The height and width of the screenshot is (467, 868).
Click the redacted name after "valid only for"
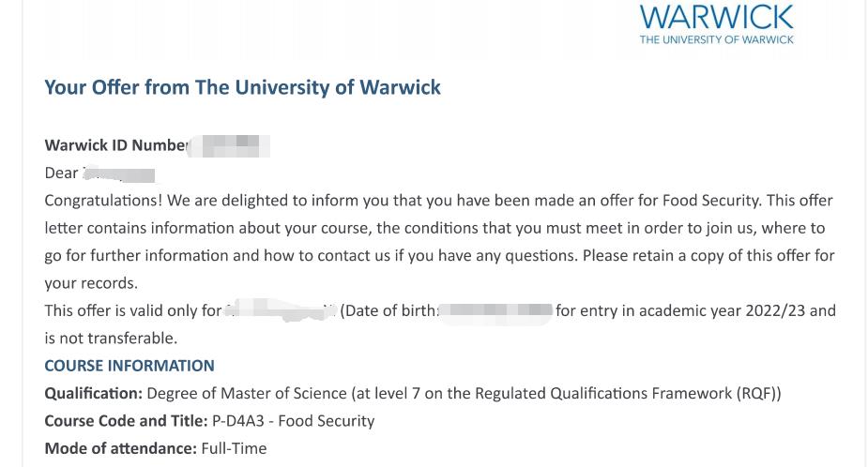[280, 310]
